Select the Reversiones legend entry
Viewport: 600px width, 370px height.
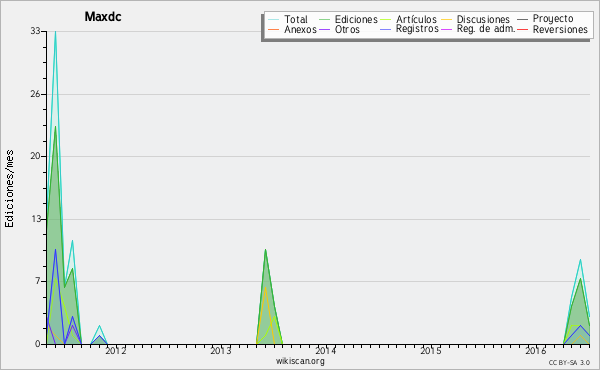(552, 29)
